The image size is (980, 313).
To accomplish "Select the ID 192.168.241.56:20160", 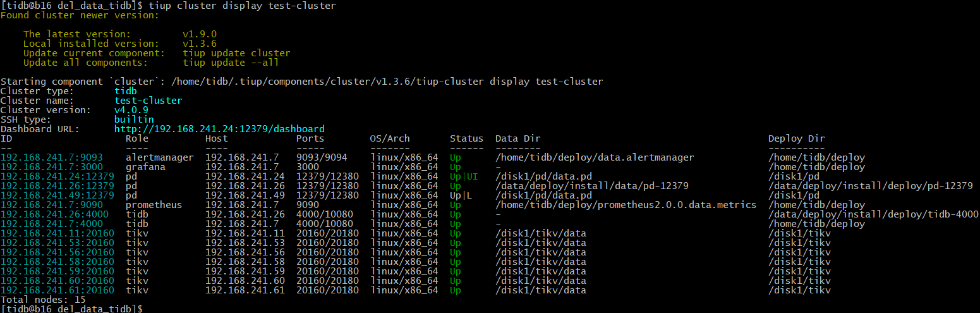I will coord(57,252).
